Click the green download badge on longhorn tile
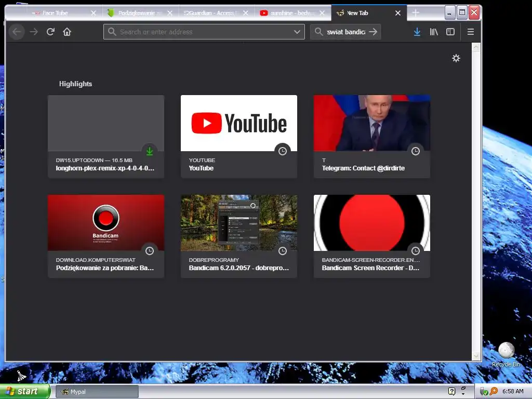Viewport: 532px width, 399px height. tap(150, 151)
